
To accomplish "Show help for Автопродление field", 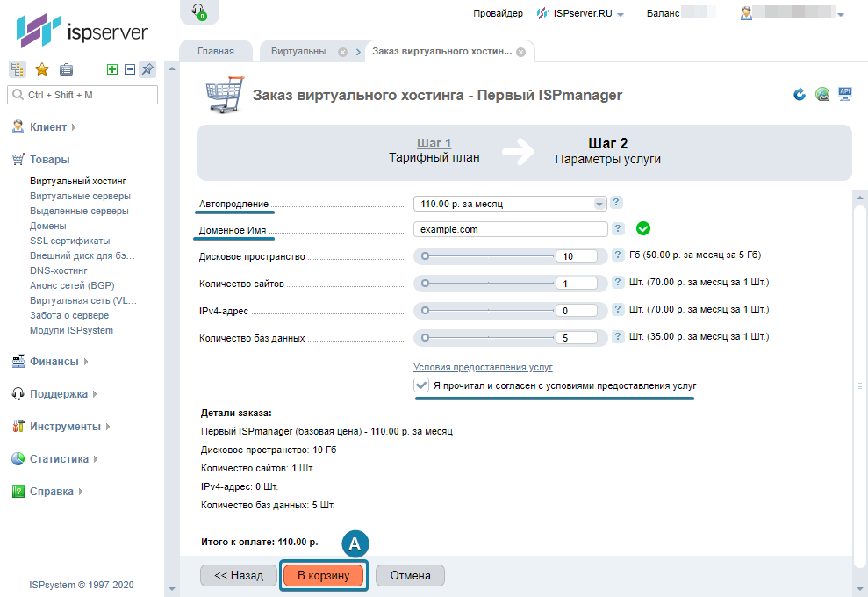I will pyautogui.click(x=616, y=203).
